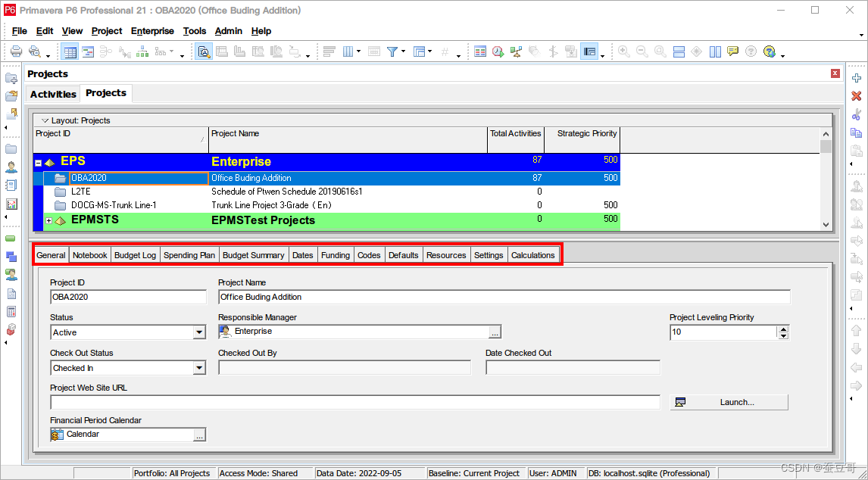Open Print Preview from the toolbar
The width and height of the screenshot is (868, 480).
coord(34,52)
